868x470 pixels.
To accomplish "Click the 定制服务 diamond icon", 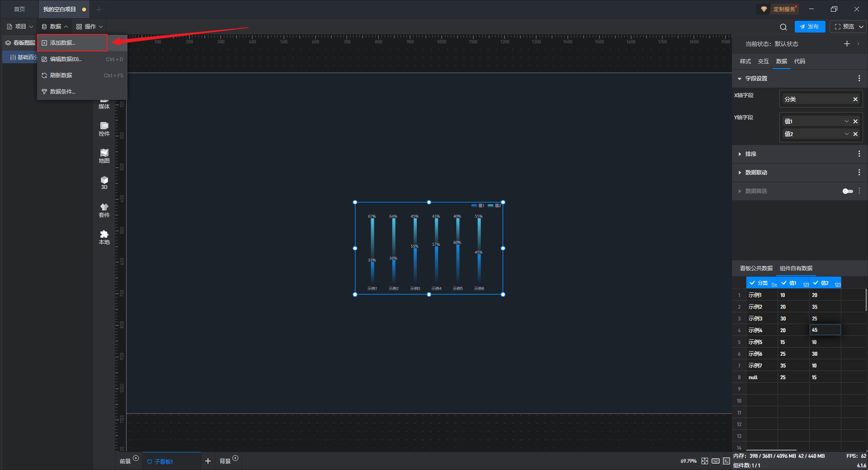I will (x=764, y=9).
